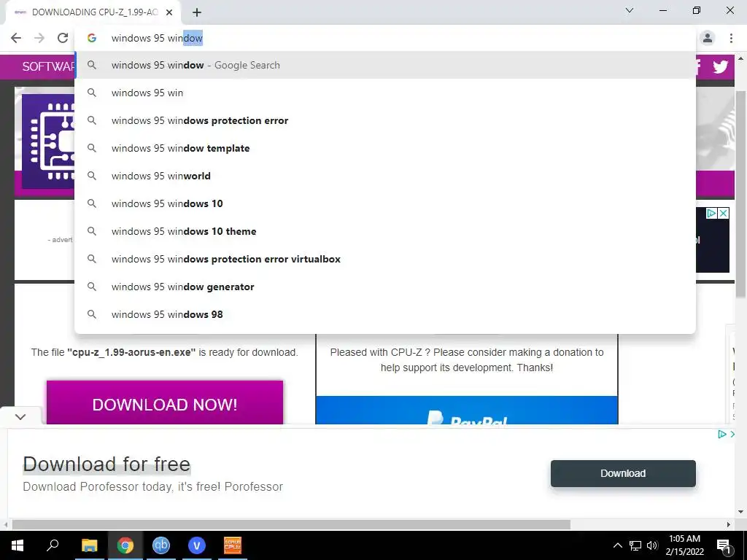Viewport: 747px width, 560px height.
Task: Click the browser forward arrow
Action: tap(39, 38)
